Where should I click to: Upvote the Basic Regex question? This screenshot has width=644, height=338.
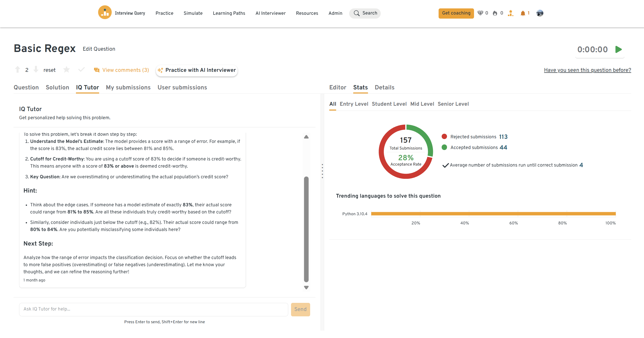tap(18, 70)
